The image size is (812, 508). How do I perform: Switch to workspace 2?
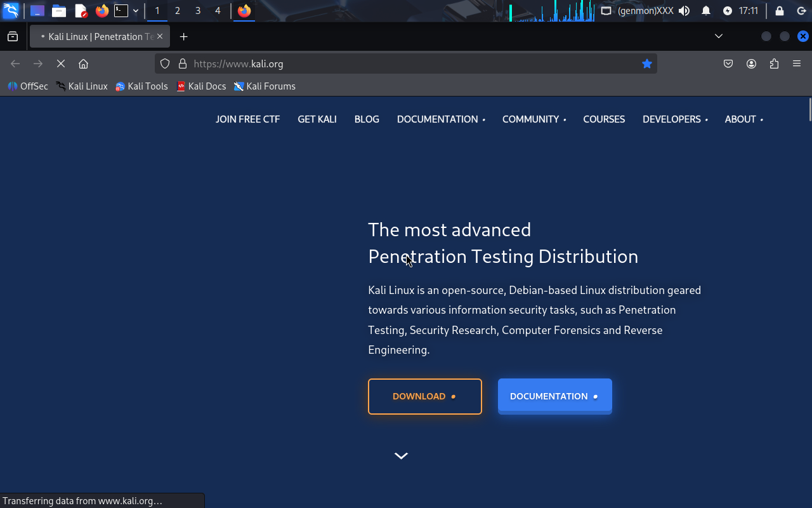click(x=178, y=11)
